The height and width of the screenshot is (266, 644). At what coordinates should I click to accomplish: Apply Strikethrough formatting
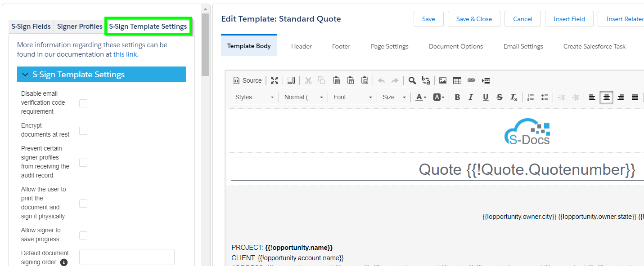click(500, 97)
